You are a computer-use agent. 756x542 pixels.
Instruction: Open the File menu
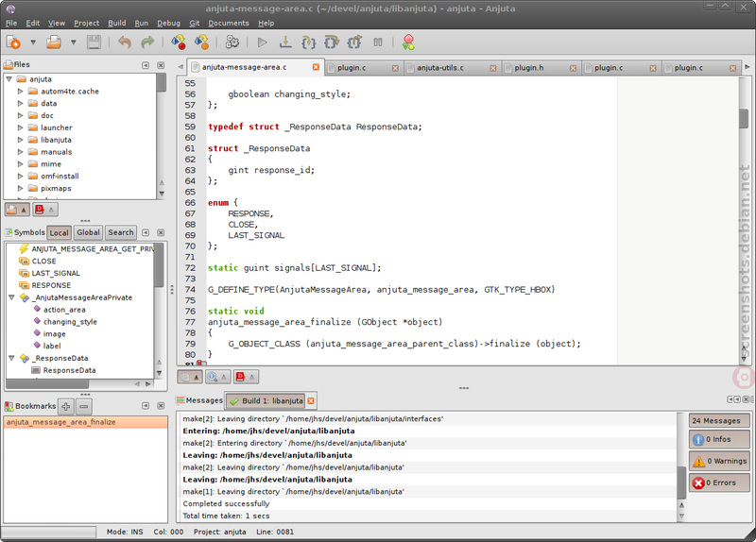(11, 23)
